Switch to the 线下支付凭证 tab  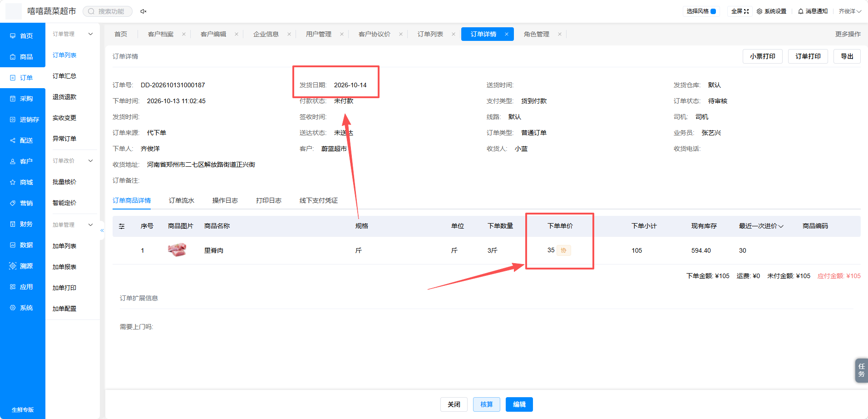319,200
